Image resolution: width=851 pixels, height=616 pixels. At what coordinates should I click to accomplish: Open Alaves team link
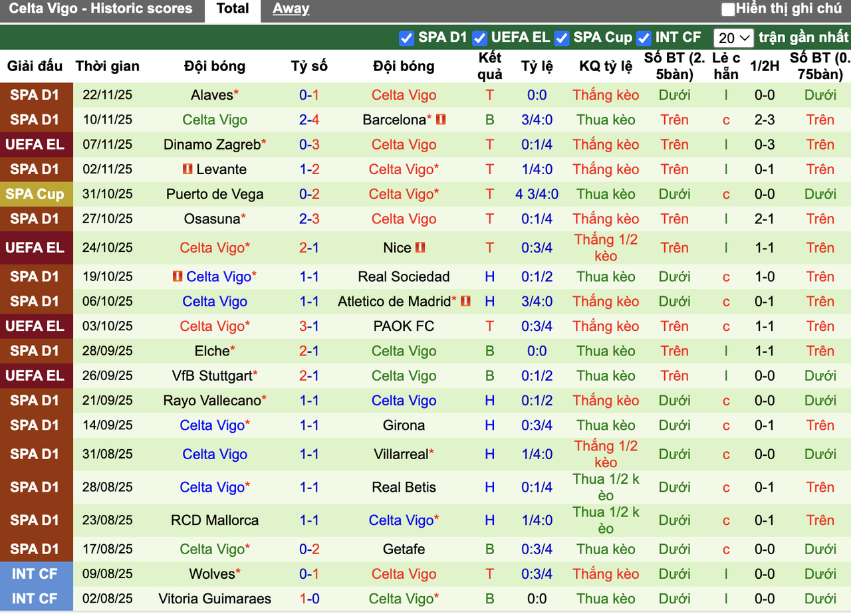click(212, 95)
